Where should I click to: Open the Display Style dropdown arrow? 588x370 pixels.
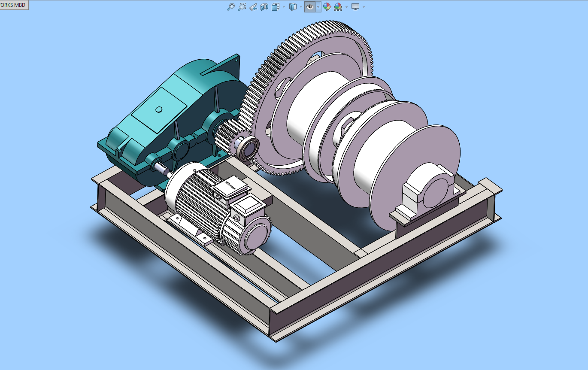[301, 7]
